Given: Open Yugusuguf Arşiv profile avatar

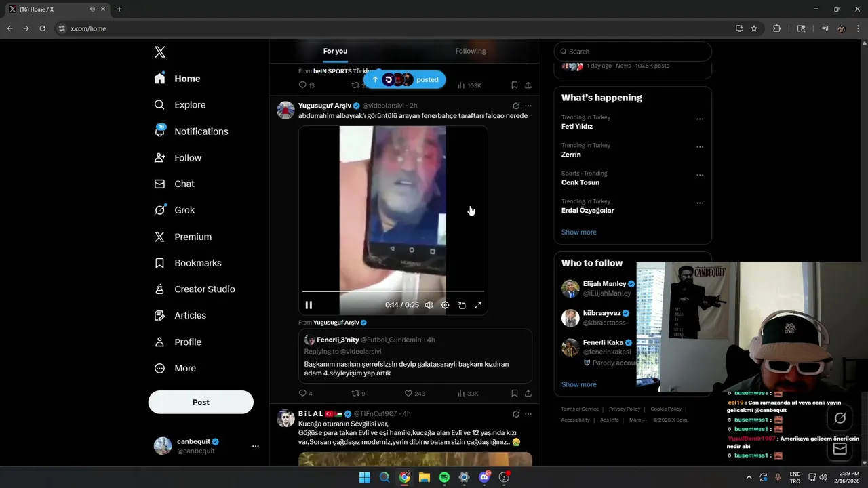Looking at the screenshot, I should [x=285, y=110].
